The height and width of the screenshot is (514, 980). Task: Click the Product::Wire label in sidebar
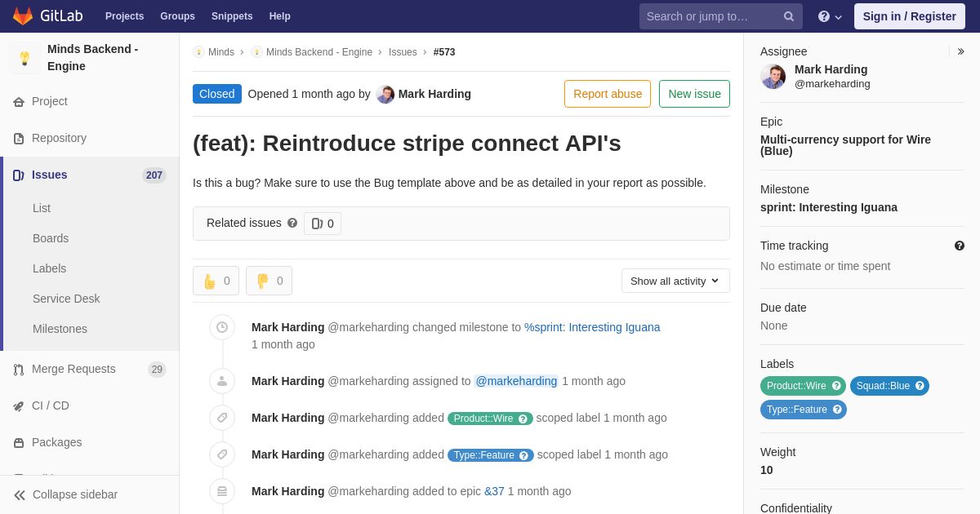pyautogui.click(x=795, y=386)
